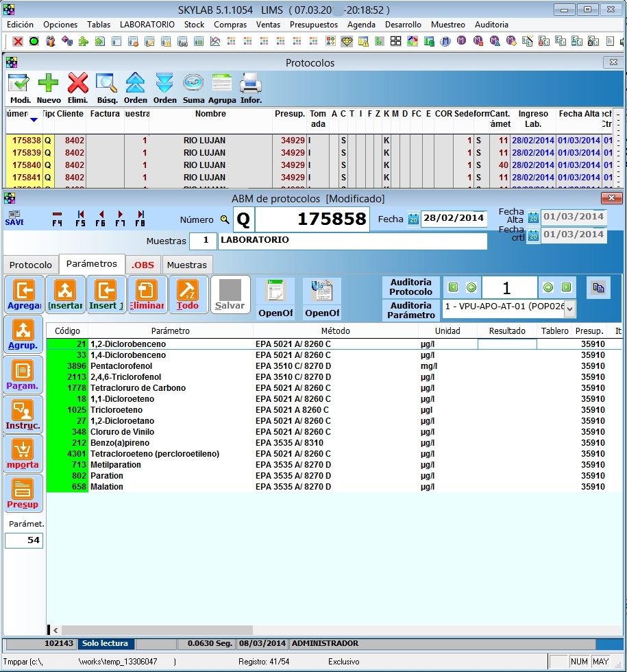Image resolution: width=627 pixels, height=672 pixels.
Task: Click the Nuevo green plus icon
Action: pos(49,87)
